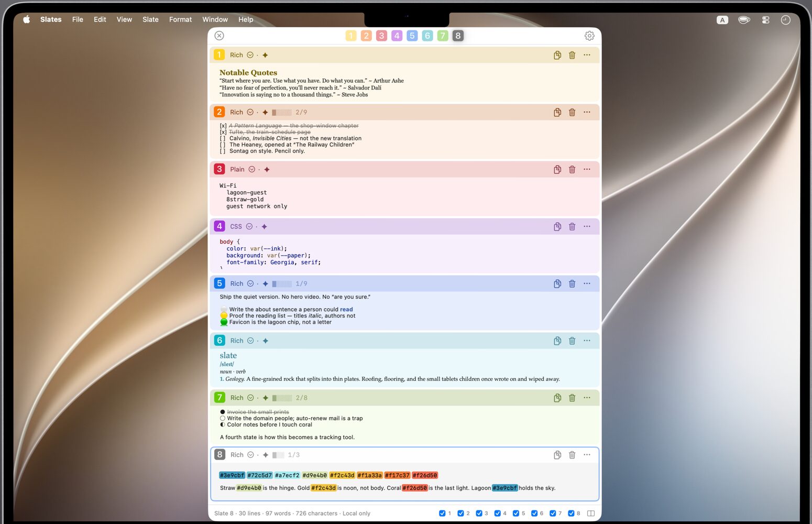The width and height of the screenshot is (812, 524).
Task: Click sparkle icon in slate 4 header
Action: click(x=264, y=226)
